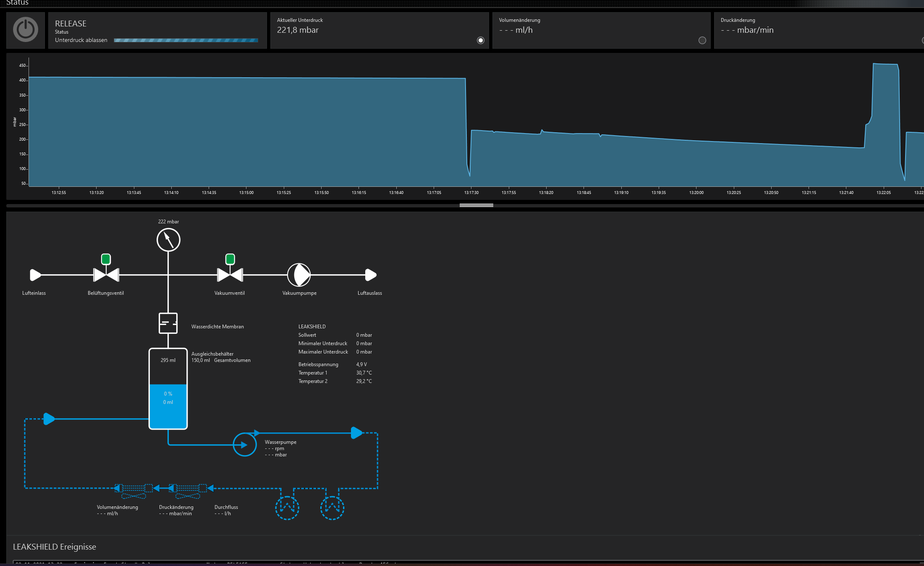Click the Belüftungsventil valve symbol
Viewport: 924px width, 566px height.
[106, 275]
